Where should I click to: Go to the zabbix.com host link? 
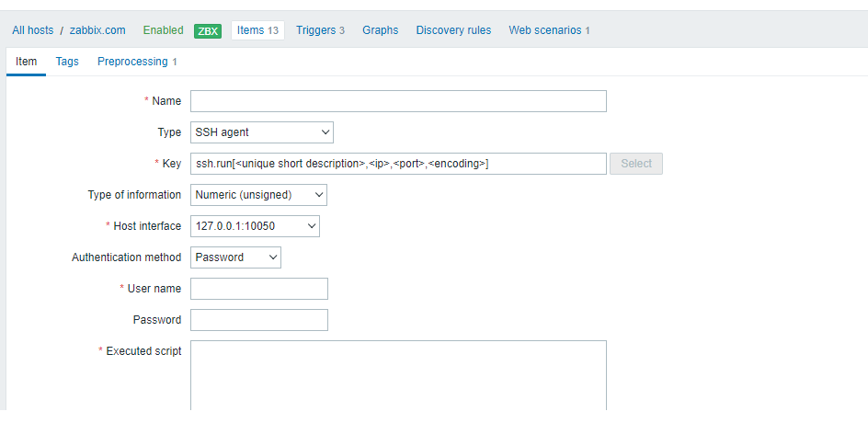(x=97, y=30)
